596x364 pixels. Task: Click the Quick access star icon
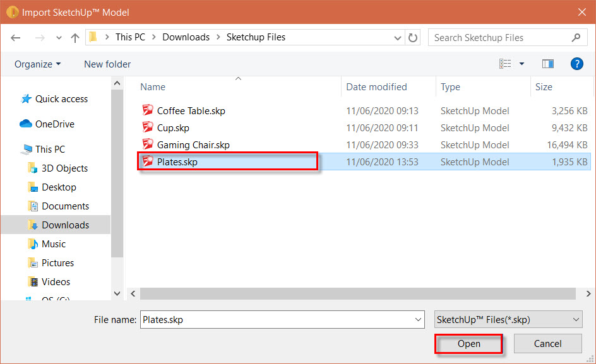27,99
